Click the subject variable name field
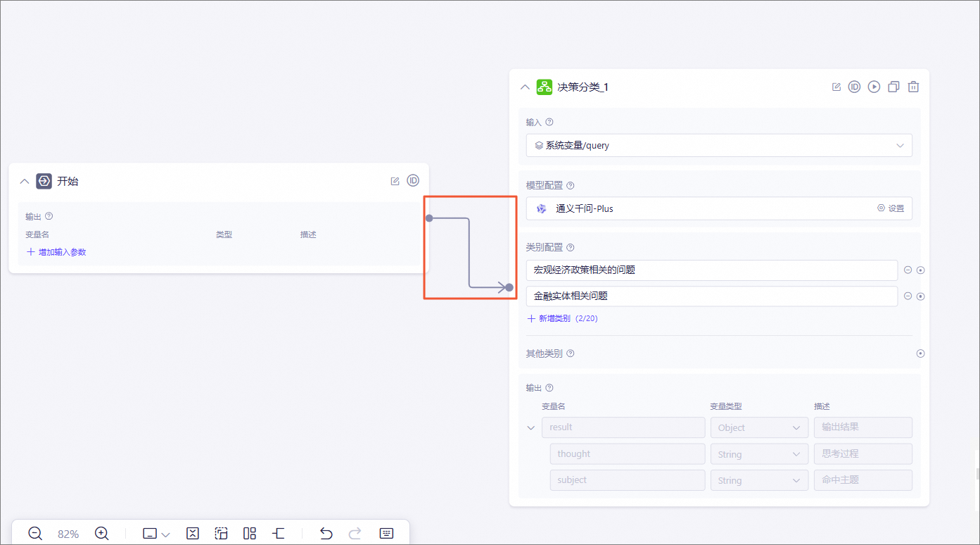The image size is (980, 545). tap(628, 480)
